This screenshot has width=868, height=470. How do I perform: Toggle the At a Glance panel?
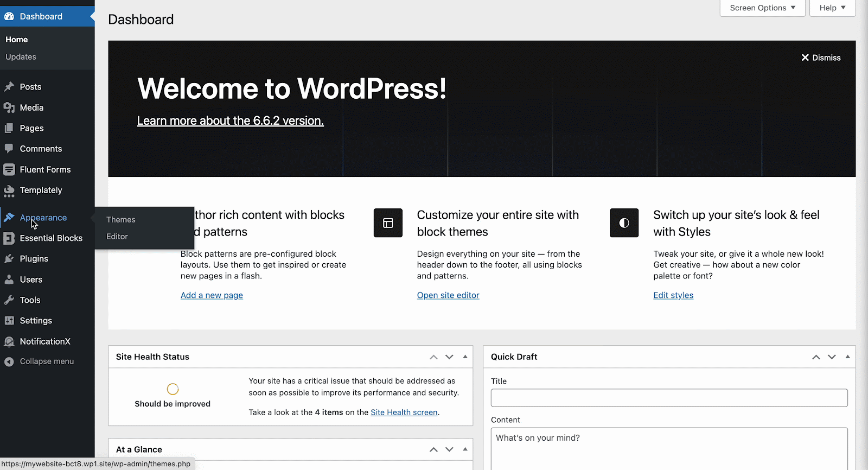pos(465,449)
